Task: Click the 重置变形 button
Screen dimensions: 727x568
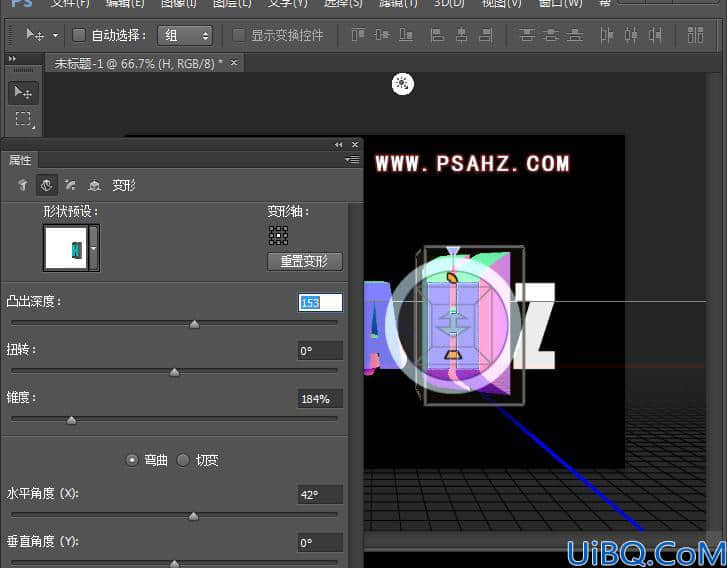Action: 305,262
